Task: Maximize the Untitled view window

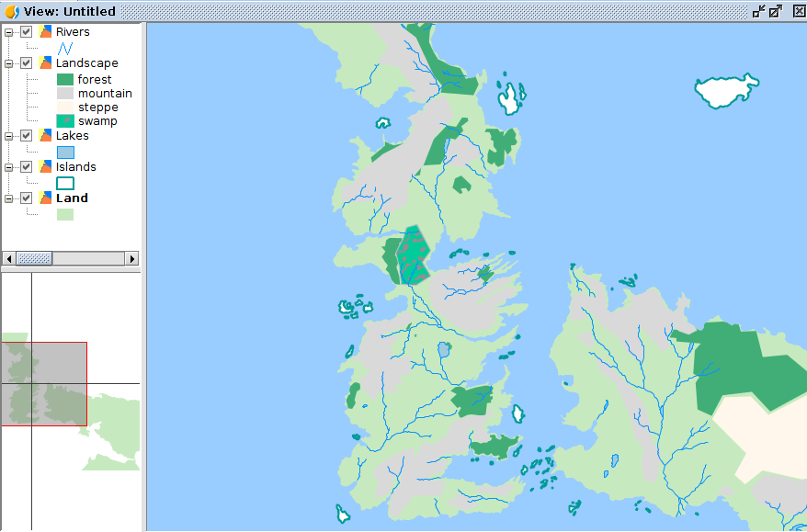Action: tap(776, 11)
